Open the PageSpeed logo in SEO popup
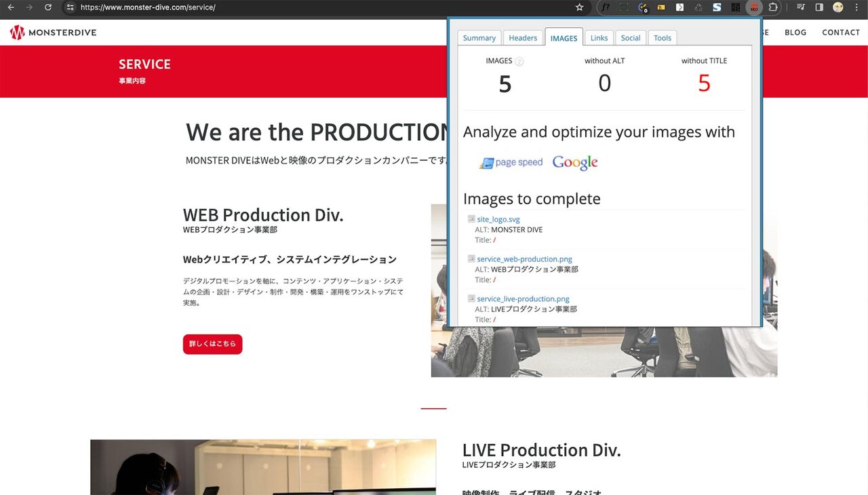This screenshot has width=868, height=495. tap(511, 163)
